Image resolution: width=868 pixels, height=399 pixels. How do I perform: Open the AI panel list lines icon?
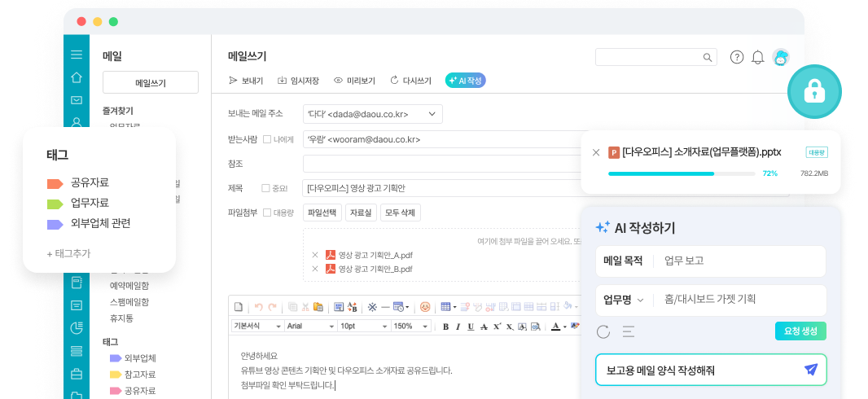coord(629,331)
